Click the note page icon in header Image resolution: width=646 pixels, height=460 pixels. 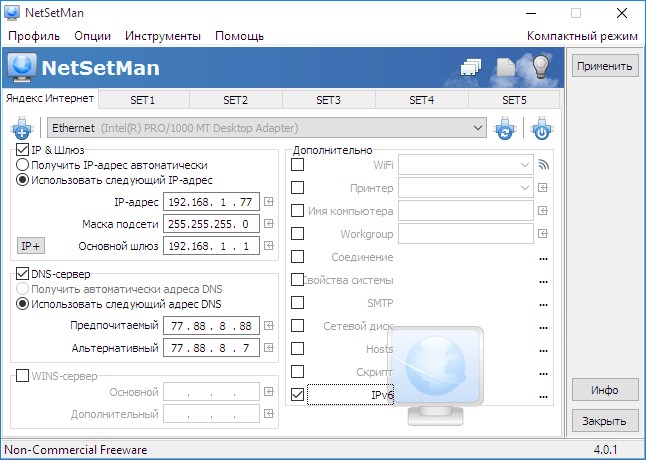point(506,67)
